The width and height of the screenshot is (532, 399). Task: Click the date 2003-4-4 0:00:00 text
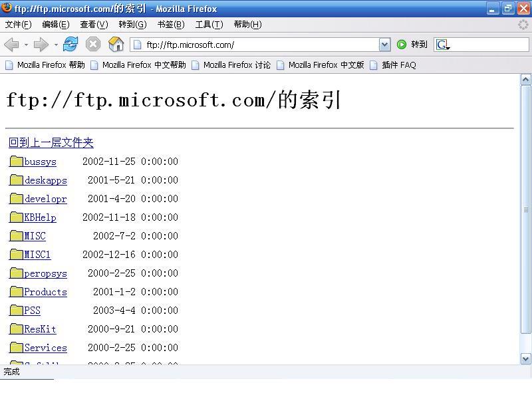[136, 311]
